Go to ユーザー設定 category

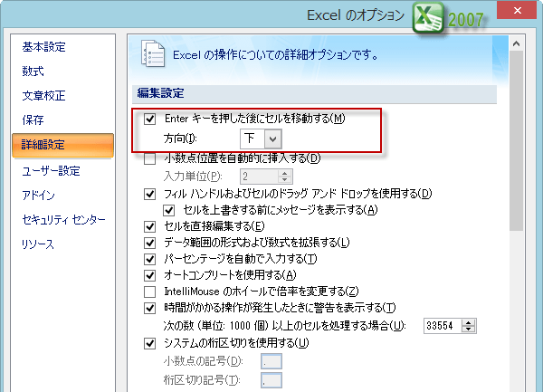(52, 171)
